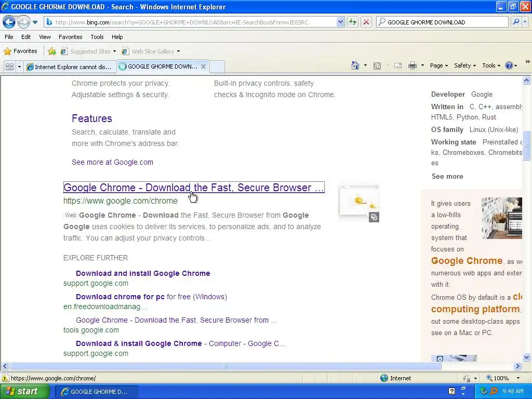
Task: Open the Edit menu
Action: point(26,37)
